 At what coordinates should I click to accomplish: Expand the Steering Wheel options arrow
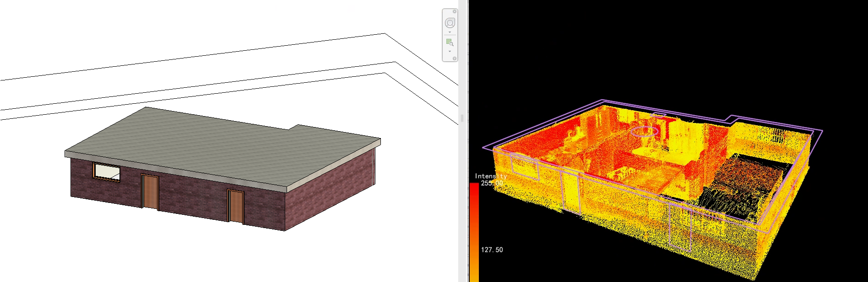click(x=450, y=32)
